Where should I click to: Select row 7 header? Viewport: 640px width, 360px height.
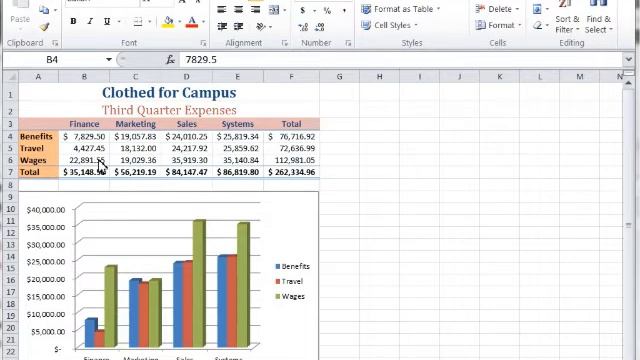[10, 172]
